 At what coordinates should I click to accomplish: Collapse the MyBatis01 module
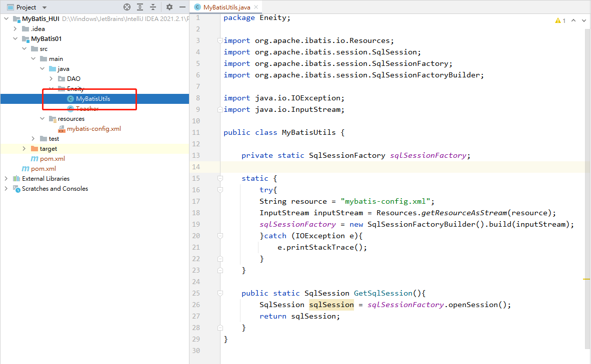(x=15, y=38)
